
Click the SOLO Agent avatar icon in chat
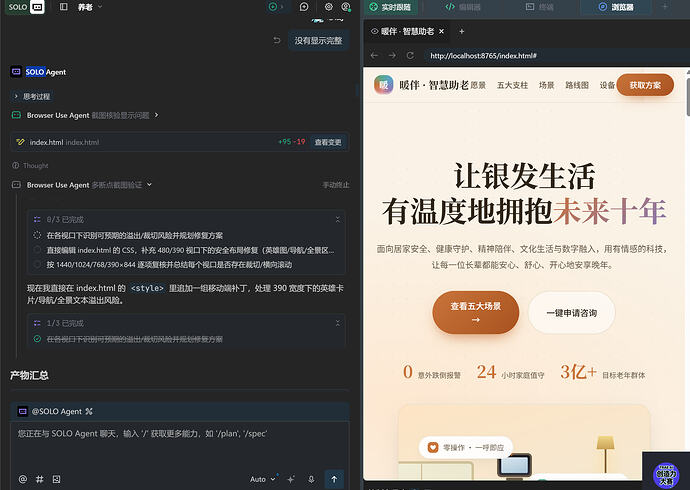click(16, 72)
